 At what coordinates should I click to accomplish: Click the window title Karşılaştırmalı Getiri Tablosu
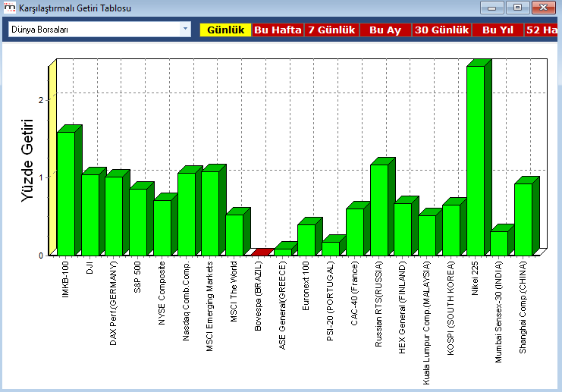75,8
